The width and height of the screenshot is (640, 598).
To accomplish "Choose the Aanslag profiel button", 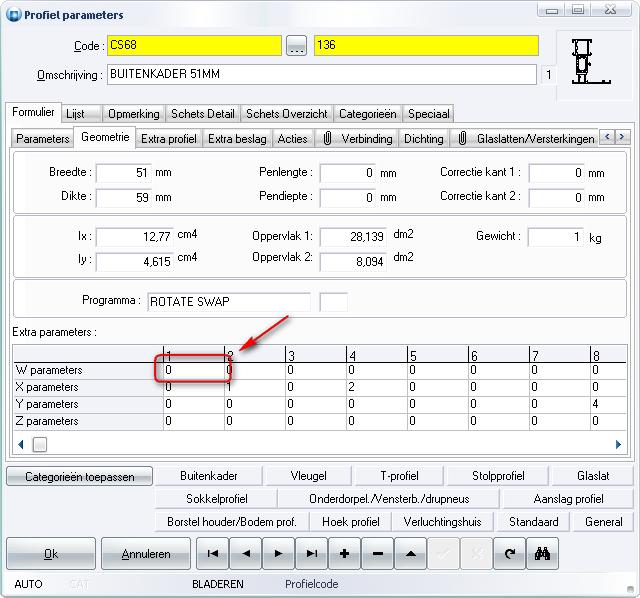I will (568, 499).
